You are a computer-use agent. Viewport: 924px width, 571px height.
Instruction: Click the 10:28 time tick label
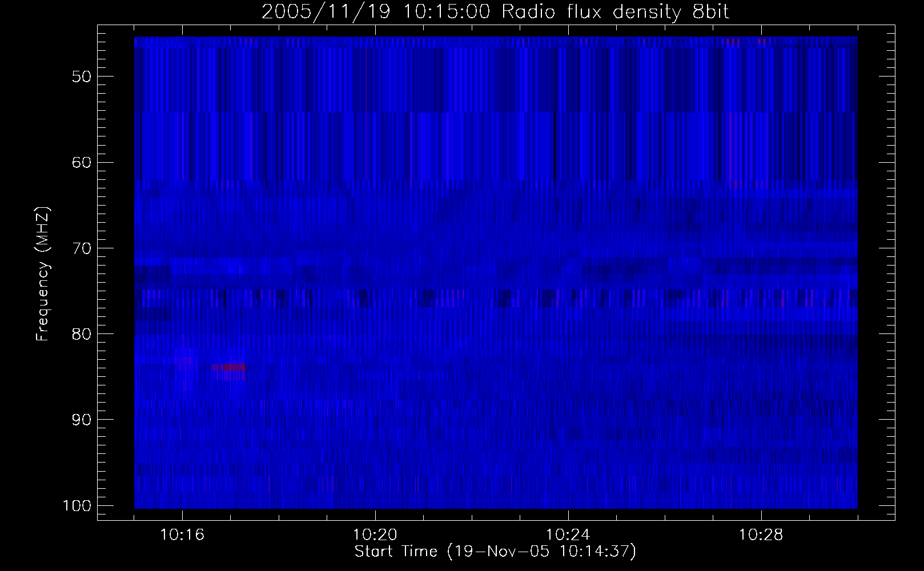click(761, 536)
